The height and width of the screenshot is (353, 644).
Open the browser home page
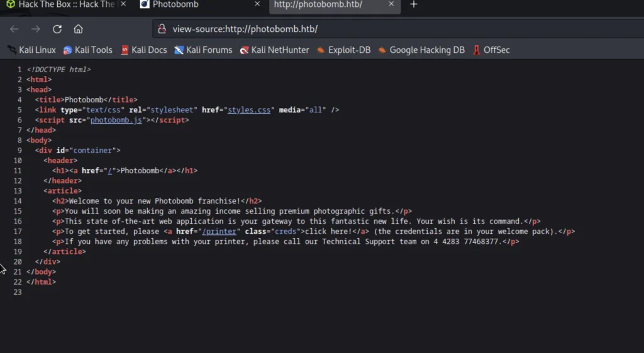point(78,29)
